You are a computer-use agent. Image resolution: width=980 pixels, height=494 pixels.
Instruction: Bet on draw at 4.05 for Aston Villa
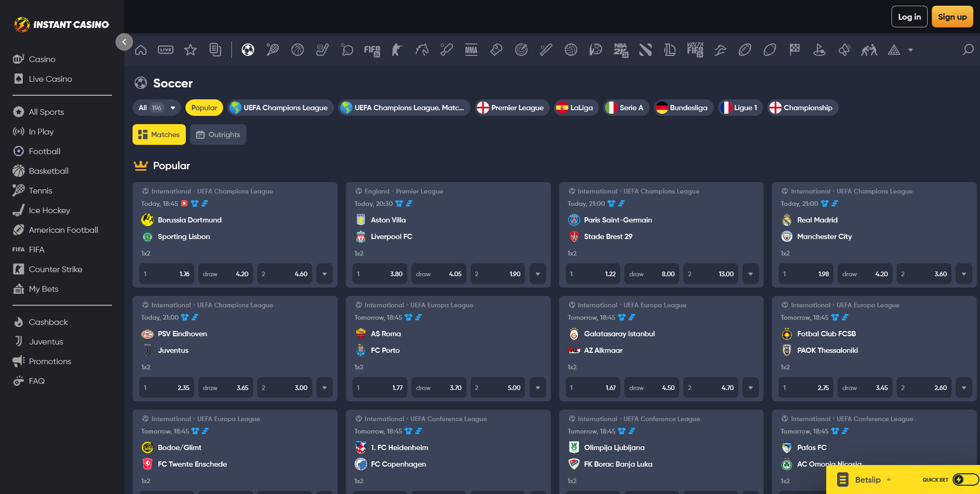tap(439, 274)
